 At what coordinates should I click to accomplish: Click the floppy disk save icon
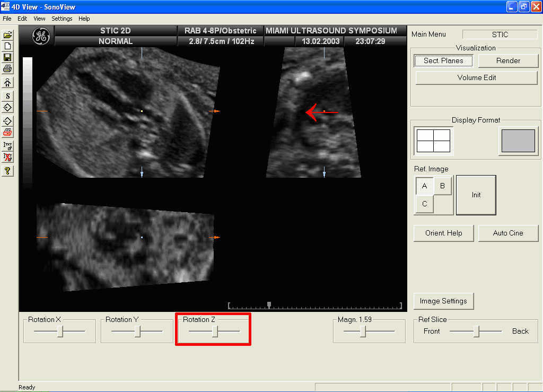click(7, 57)
